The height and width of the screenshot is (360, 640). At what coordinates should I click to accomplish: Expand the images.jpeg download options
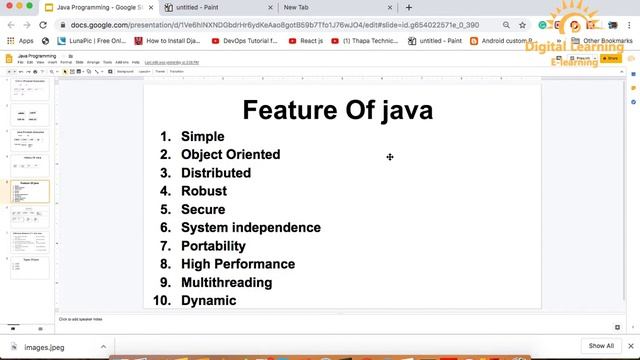tap(103, 347)
